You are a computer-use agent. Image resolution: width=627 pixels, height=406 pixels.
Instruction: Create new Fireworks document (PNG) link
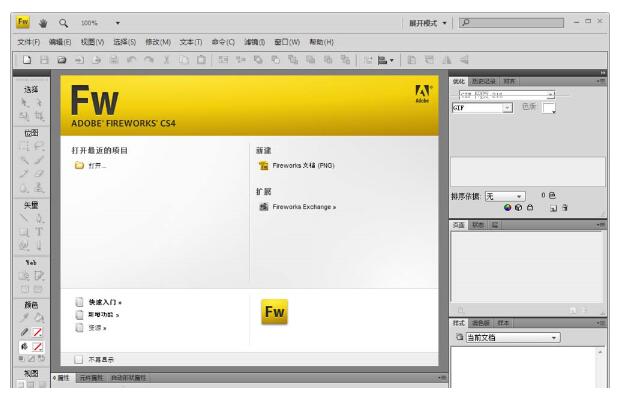297,166
